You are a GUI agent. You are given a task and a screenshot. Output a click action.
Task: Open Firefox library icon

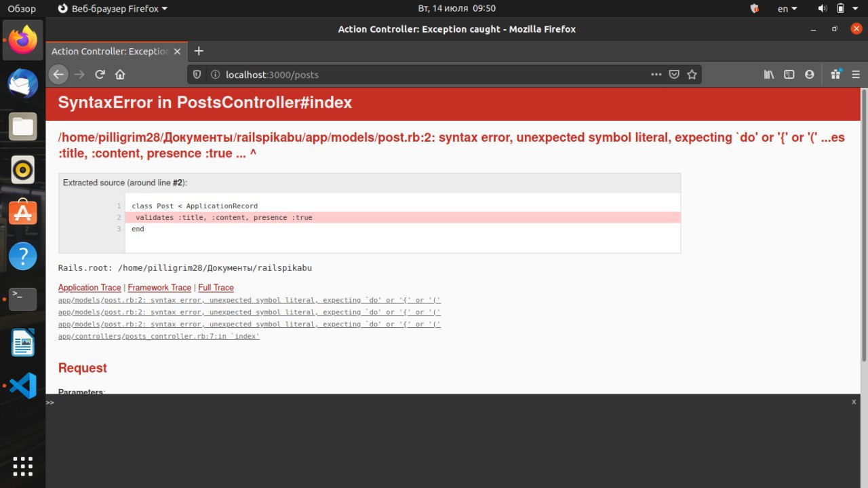(x=769, y=75)
